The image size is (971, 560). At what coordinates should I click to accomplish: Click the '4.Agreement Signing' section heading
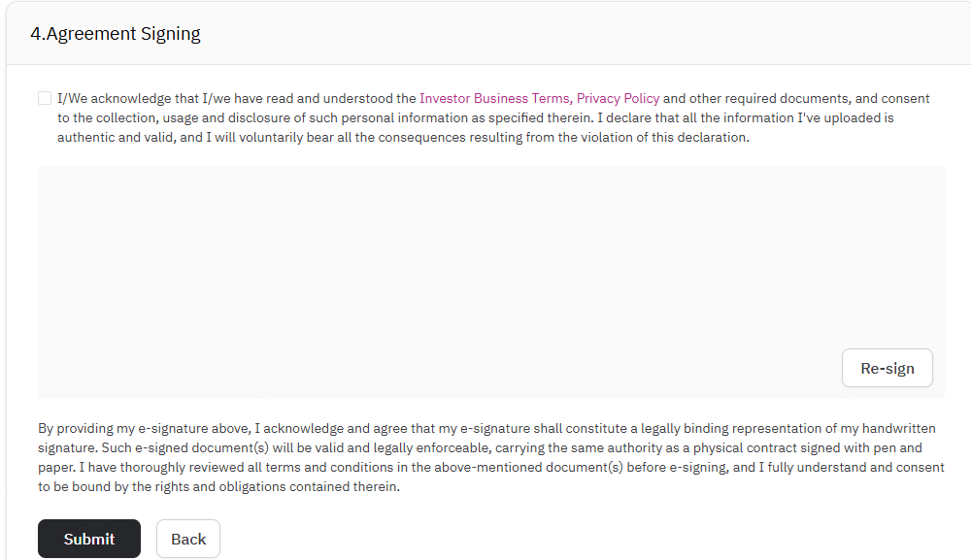(116, 34)
